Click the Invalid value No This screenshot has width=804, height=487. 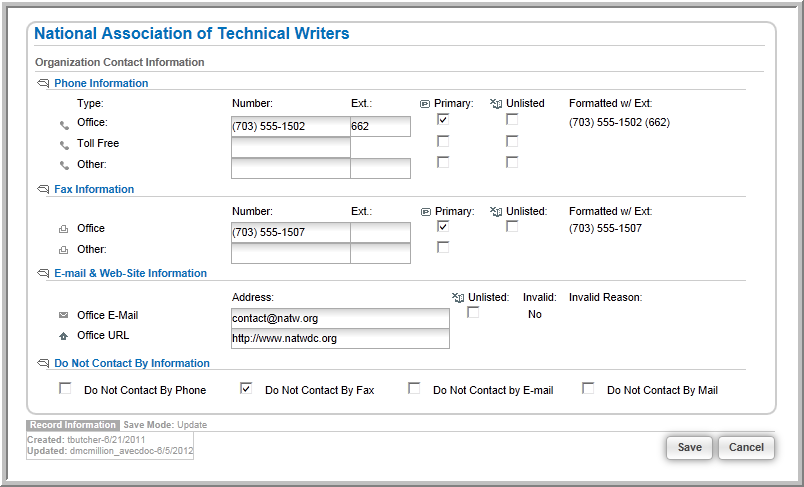(x=535, y=314)
